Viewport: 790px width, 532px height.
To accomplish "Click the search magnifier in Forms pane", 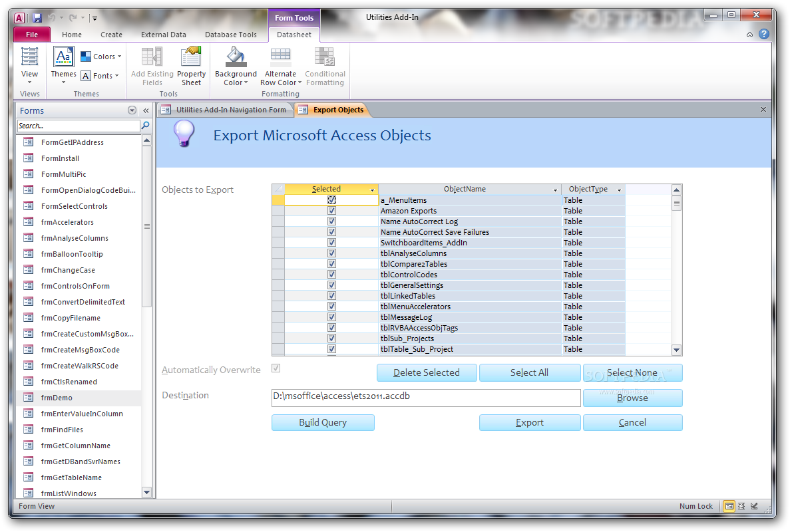I will (x=146, y=125).
